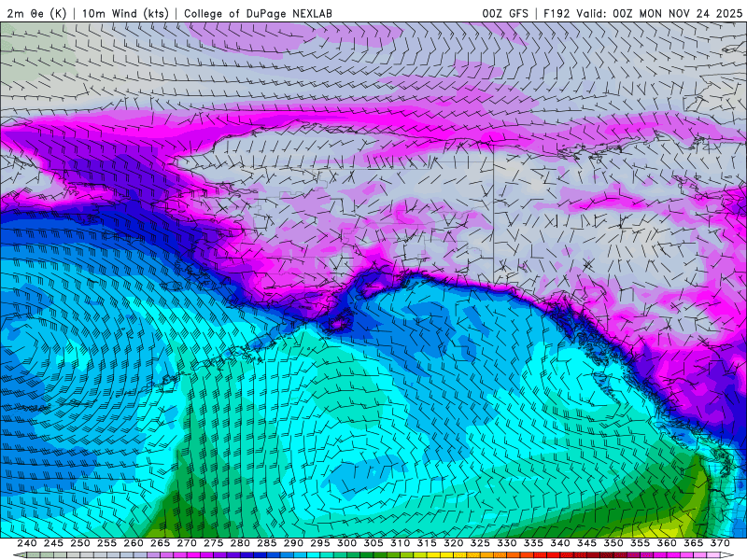This screenshot has width=747, height=560.
Task: Click the 255 value on the color scale
Action: (106, 543)
